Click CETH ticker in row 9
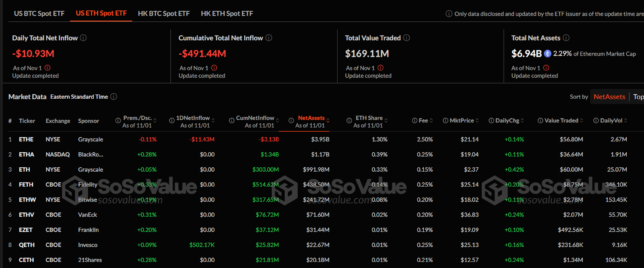 pos(26,260)
